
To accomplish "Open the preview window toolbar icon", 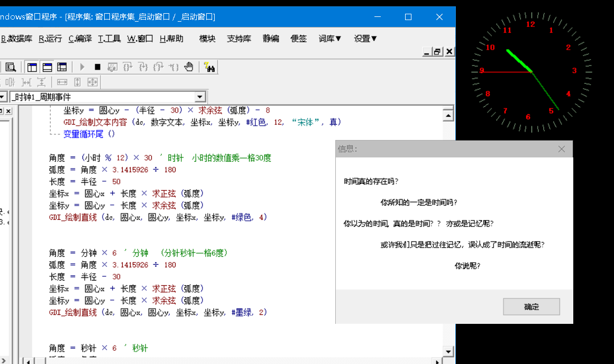I will [x=11, y=67].
